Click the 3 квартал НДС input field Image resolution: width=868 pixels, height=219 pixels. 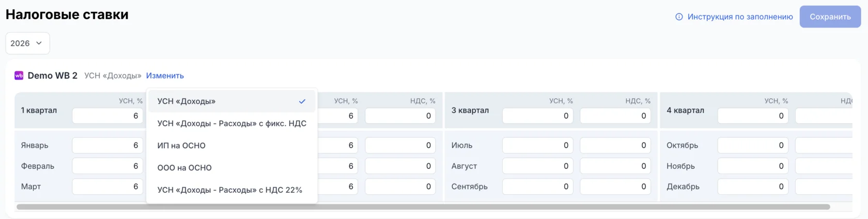pyautogui.click(x=615, y=116)
